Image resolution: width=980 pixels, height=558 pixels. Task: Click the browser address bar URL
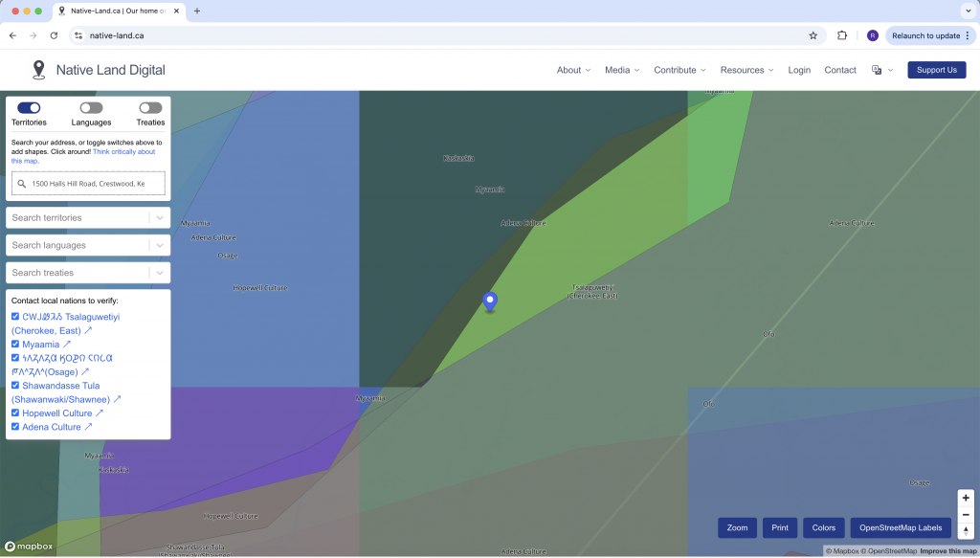click(117, 35)
